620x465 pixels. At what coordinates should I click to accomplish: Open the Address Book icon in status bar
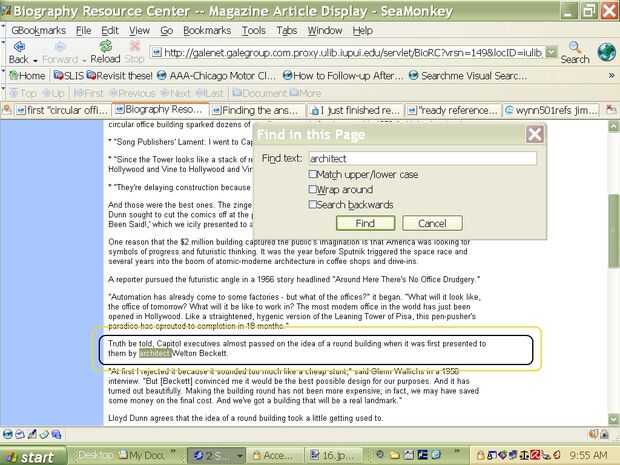(44, 435)
